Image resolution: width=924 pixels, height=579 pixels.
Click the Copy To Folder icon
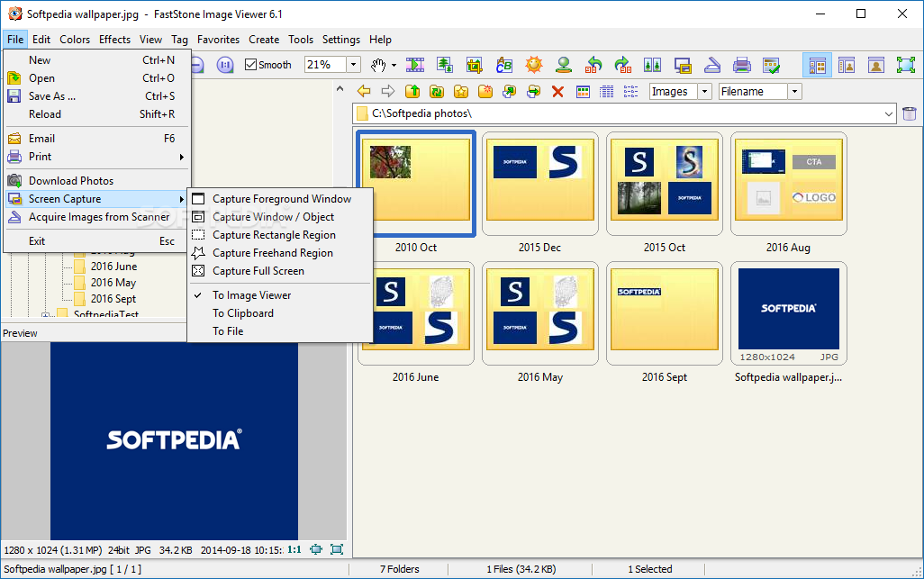pos(509,91)
